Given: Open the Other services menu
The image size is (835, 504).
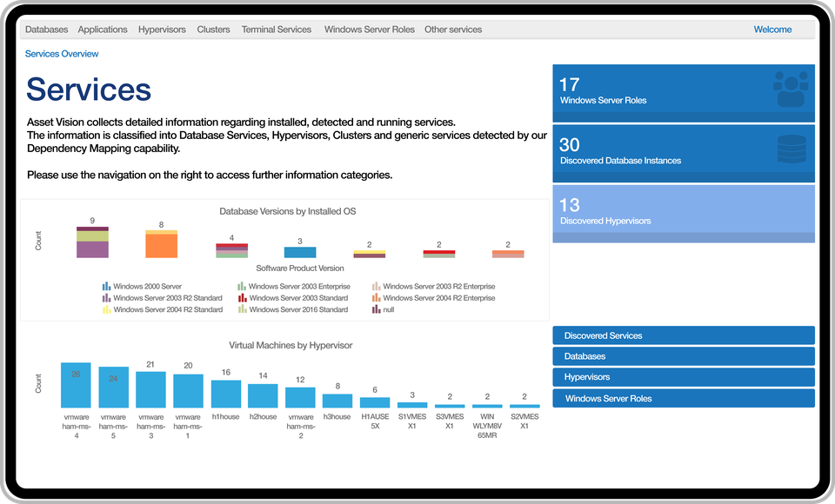Looking at the screenshot, I should (x=453, y=30).
